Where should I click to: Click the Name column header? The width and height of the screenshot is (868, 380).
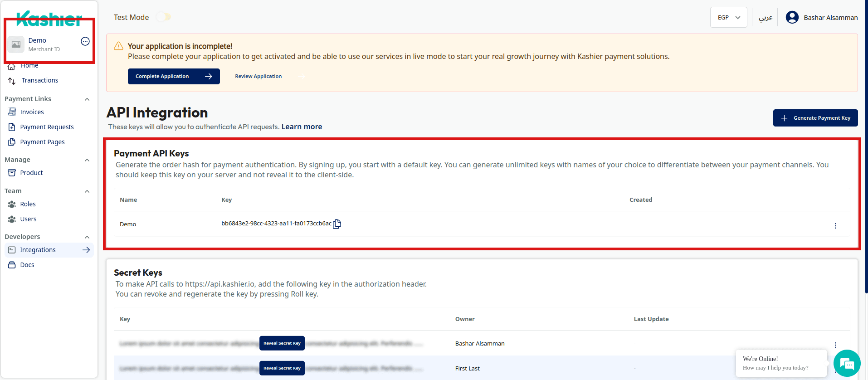[128, 200]
